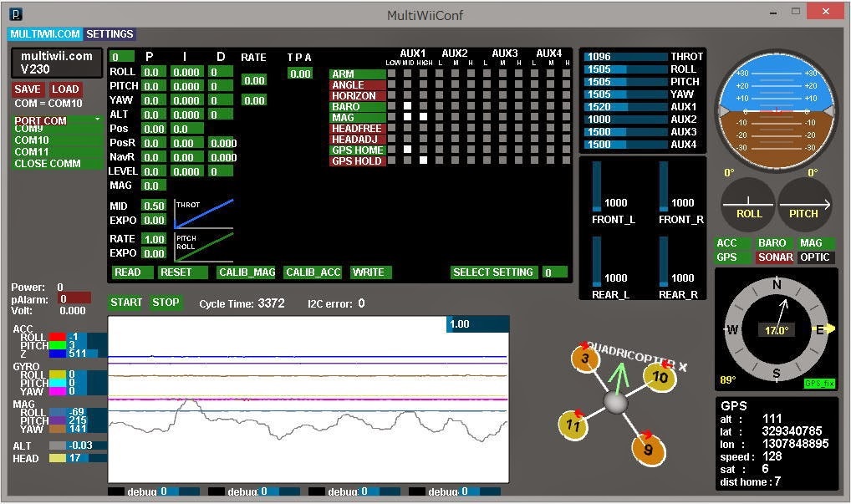Choose CLOSE COMM in port list
Image resolution: width=851 pixels, height=504 pixels.
pos(48,164)
